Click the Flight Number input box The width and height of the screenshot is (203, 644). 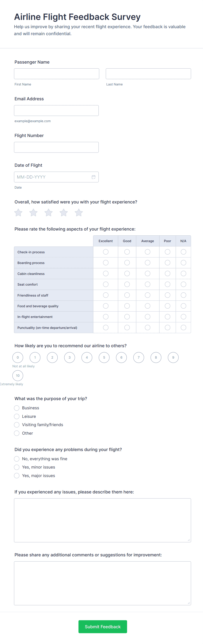coord(57,147)
